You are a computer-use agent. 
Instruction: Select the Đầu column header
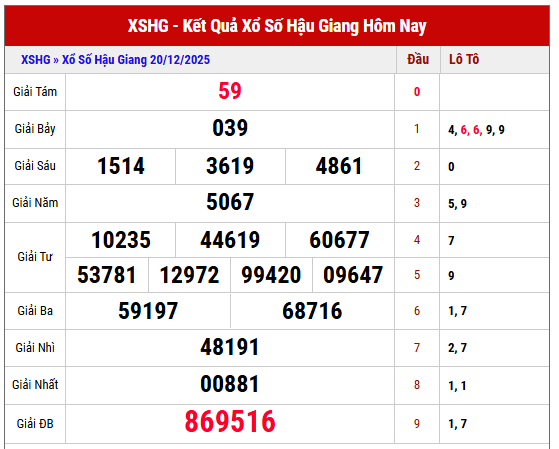tap(418, 59)
